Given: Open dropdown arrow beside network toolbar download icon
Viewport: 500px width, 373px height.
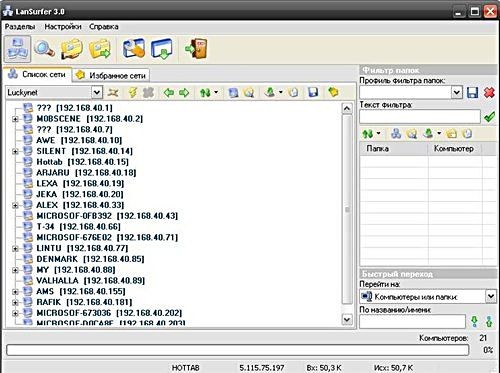Looking at the screenshot, I should click(281, 92).
